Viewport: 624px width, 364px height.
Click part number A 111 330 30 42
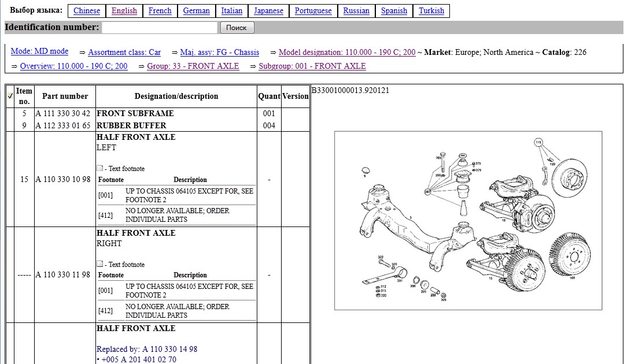tap(63, 113)
